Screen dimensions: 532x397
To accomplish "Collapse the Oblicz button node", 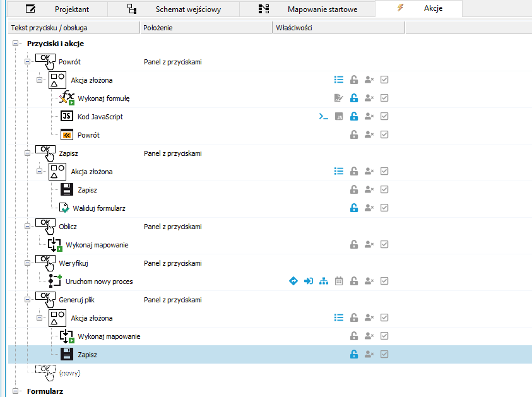I will (28, 227).
